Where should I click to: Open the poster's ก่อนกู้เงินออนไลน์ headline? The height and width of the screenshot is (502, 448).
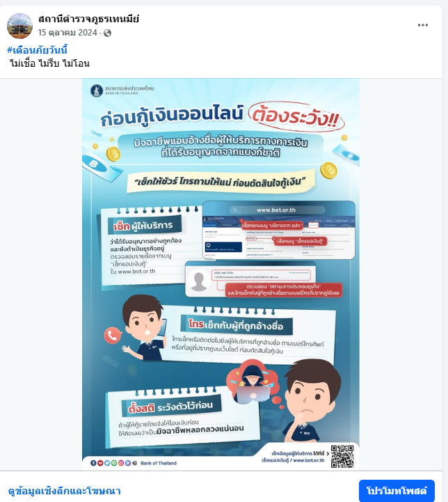pos(172,116)
